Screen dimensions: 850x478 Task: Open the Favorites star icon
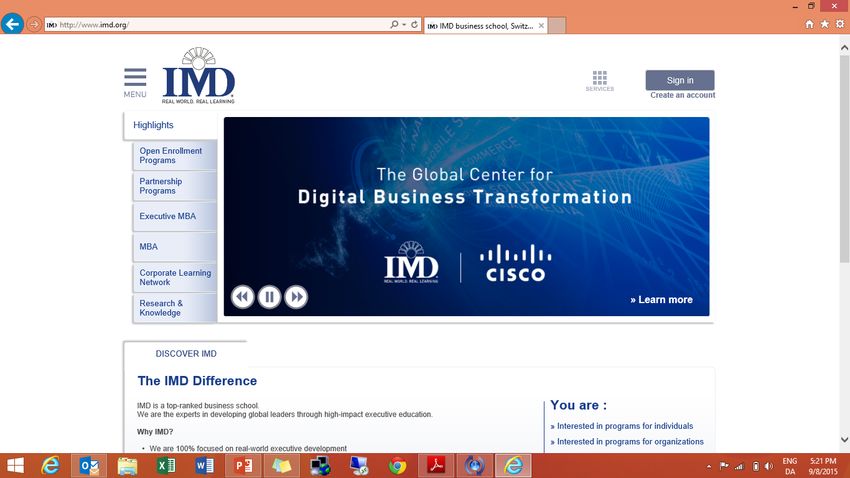click(825, 24)
